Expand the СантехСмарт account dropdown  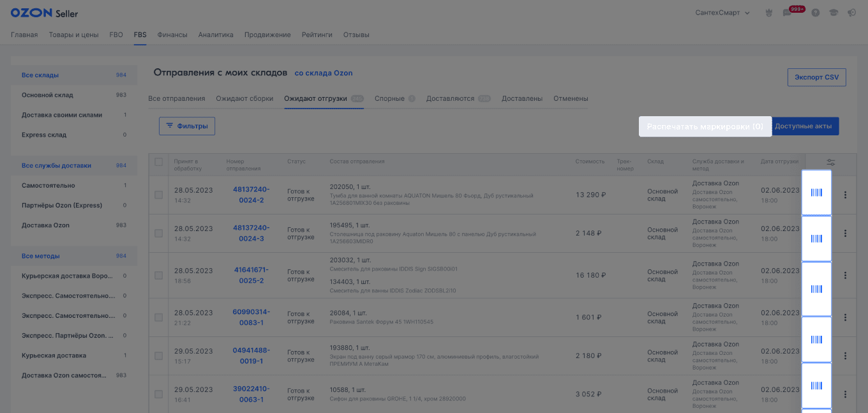pyautogui.click(x=722, y=13)
